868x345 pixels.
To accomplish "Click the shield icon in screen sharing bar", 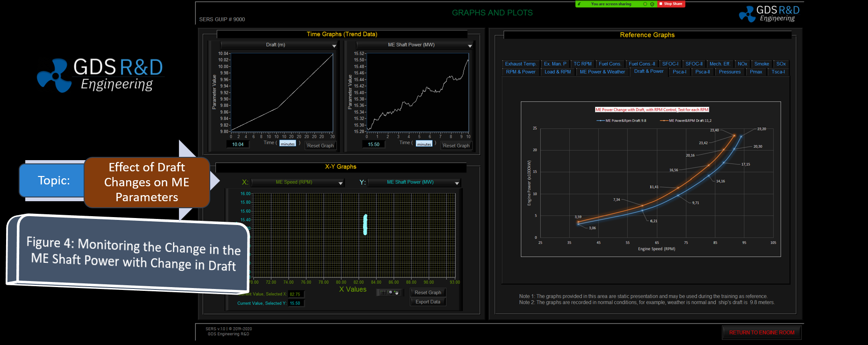I will [x=652, y=4].
